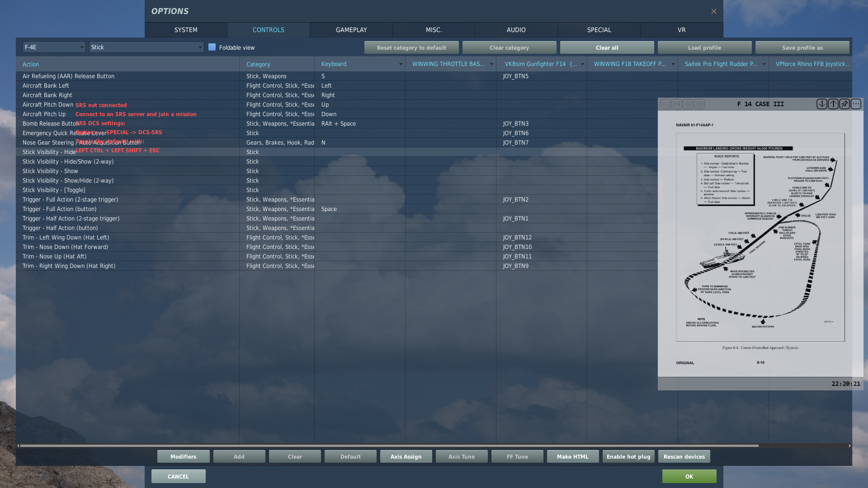
Task: Select the CONTROLS tab
Action: 269,30
